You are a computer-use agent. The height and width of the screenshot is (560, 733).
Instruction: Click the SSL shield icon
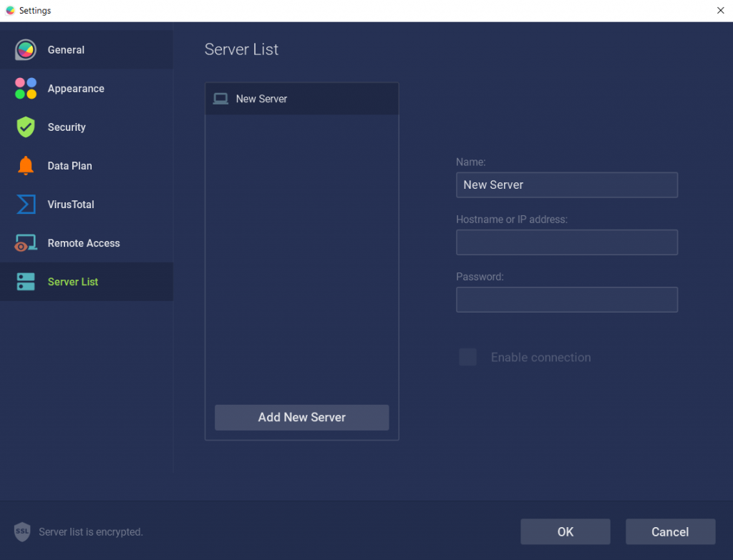pos(22,532)
